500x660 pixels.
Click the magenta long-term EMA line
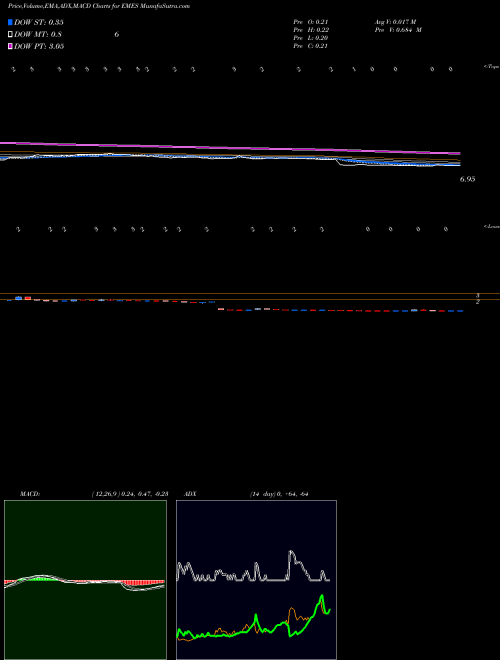point(230,148)
